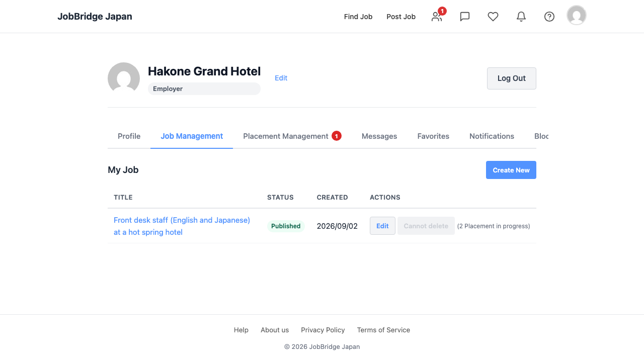
Task: Open the help question mark icon
Action: pos(549,17)
